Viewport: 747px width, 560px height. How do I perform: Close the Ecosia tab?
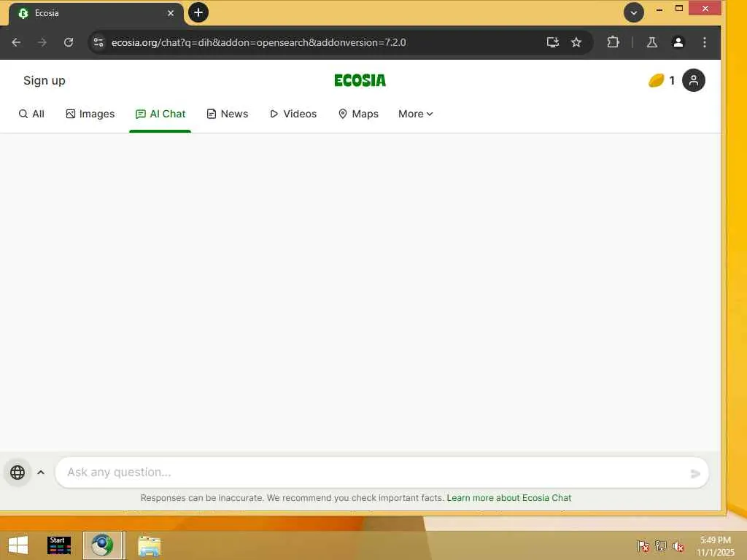click(171, 13)
